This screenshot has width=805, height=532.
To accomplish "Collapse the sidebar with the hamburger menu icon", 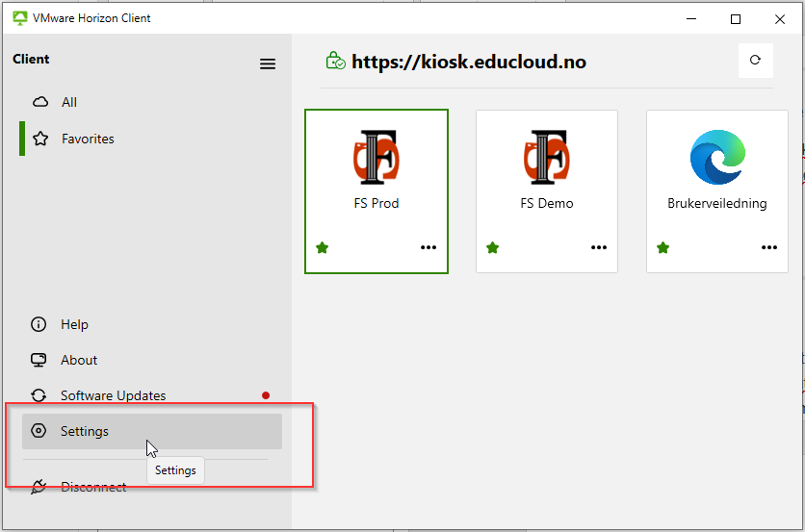I will (x=268, y=63).
